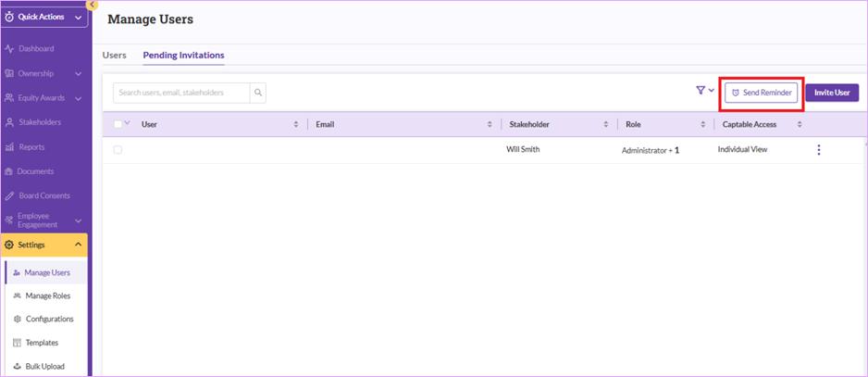Click the Manage Users page heading
This screenshot has height=377, width=868.
point(151,19)
